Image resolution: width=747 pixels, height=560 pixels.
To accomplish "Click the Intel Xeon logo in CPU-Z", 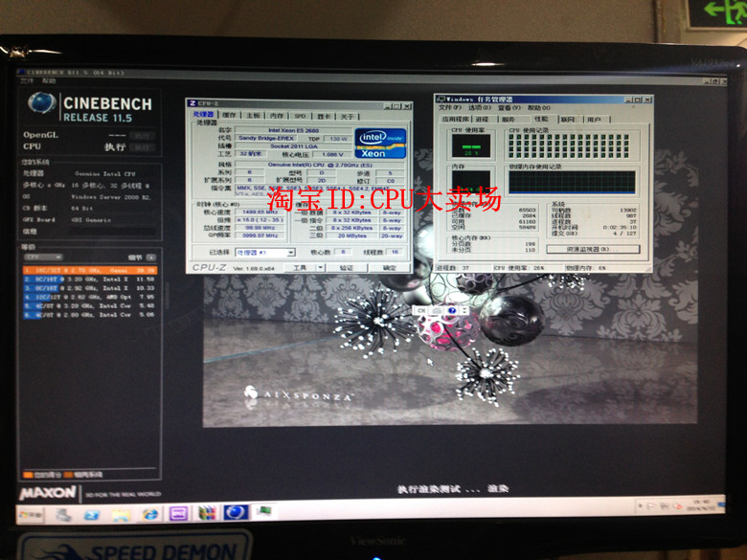I will (x=380, y=143).
